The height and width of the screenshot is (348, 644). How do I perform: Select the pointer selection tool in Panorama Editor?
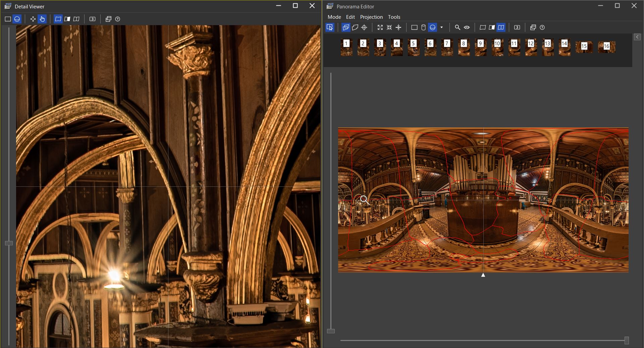330,27
